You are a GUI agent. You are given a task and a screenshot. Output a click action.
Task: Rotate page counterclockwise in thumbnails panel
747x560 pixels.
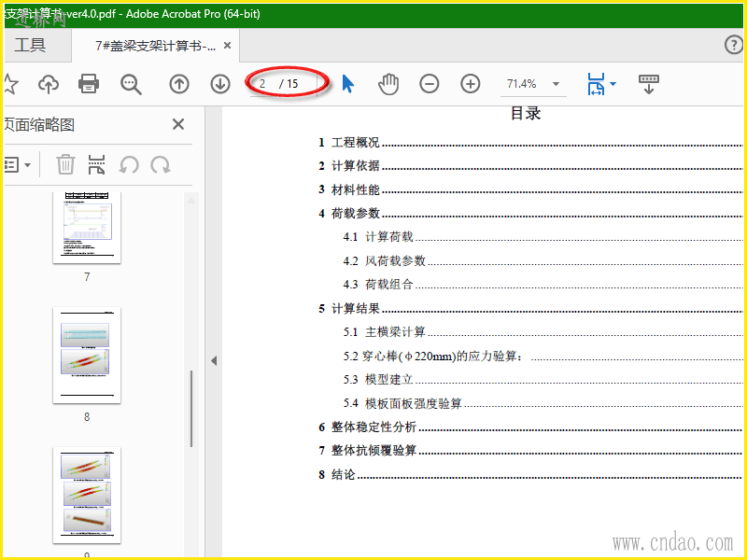click(129, 165)
